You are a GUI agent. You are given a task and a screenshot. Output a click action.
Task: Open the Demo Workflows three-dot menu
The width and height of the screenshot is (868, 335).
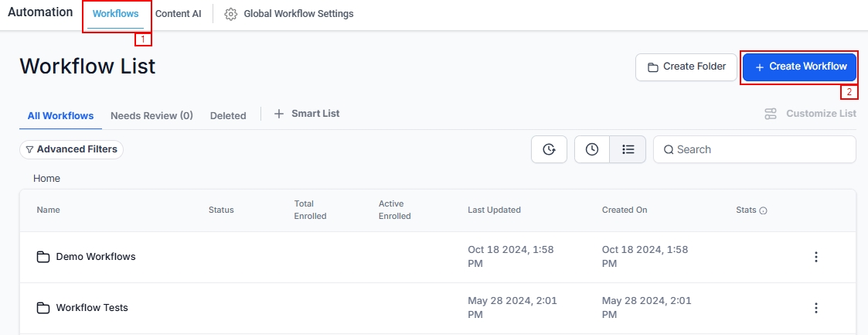tap(815, 257)
